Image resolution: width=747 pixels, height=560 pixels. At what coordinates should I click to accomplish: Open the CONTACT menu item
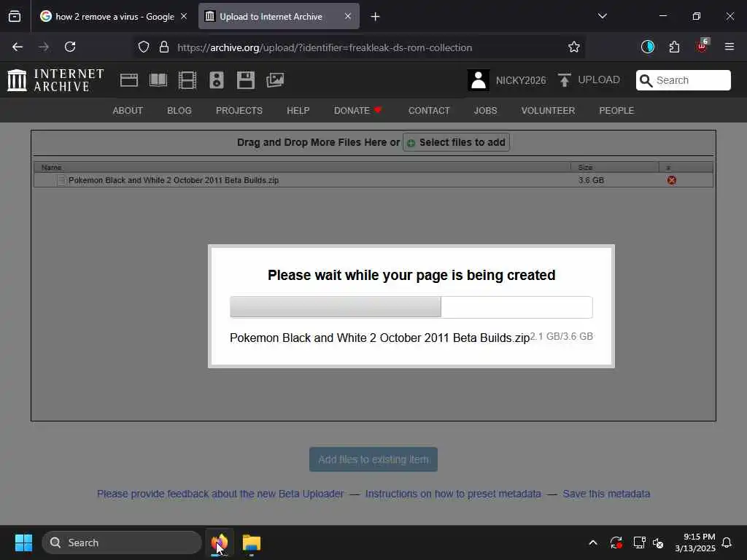click(429, 111)
